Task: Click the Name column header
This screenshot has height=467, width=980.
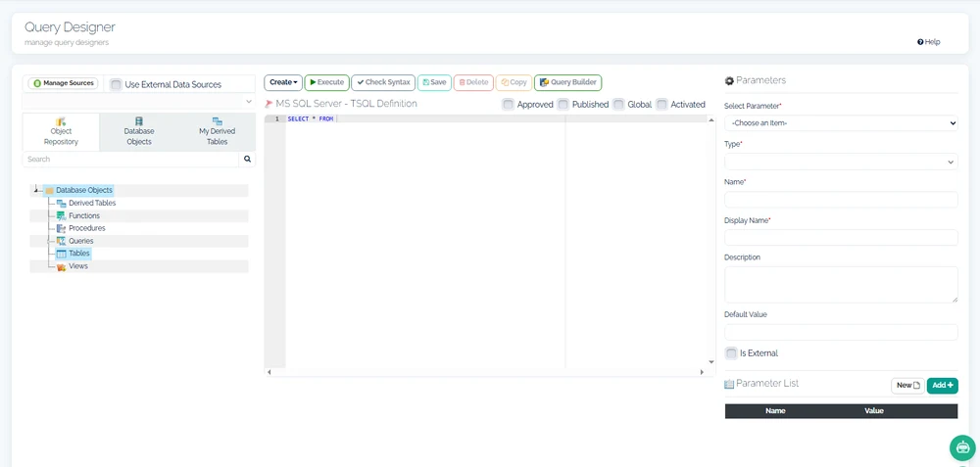Action: [775, 411]
